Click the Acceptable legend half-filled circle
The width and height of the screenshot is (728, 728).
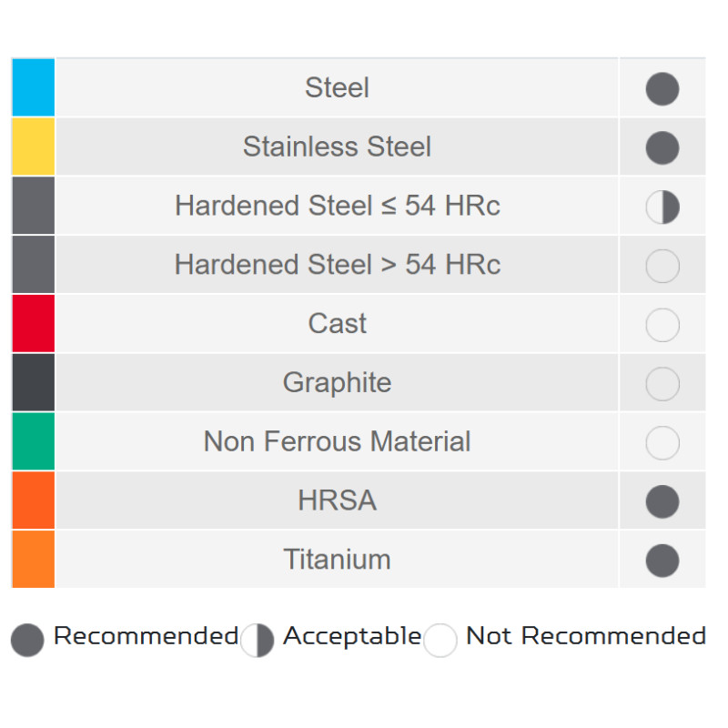click(258, 641)
